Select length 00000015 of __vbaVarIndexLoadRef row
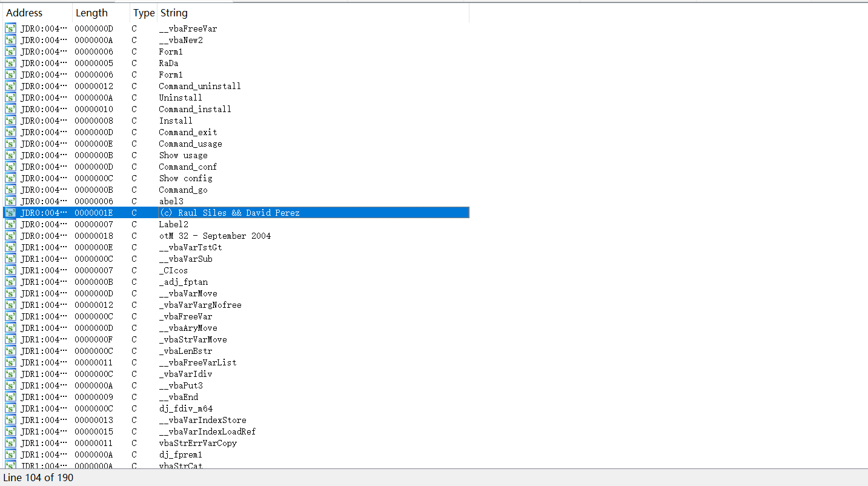This screenshot has width=868, height=486. coord(94,431)
